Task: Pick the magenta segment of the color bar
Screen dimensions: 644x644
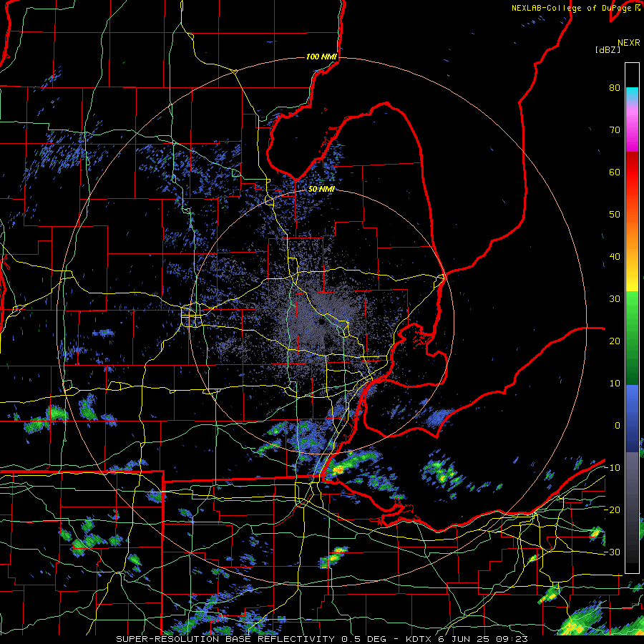Action: [632, 135]
